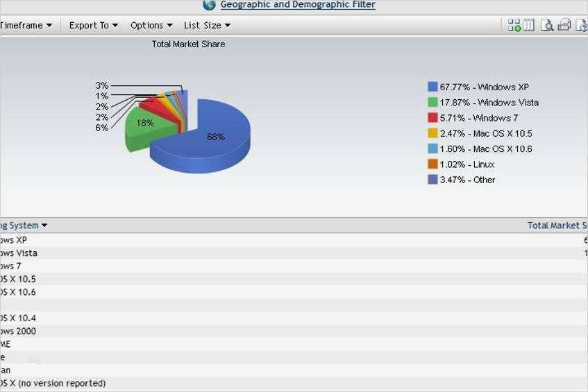Click the 3% pie callout label
The height and width of the screenshot is (392, 588).
click(101, 85)
